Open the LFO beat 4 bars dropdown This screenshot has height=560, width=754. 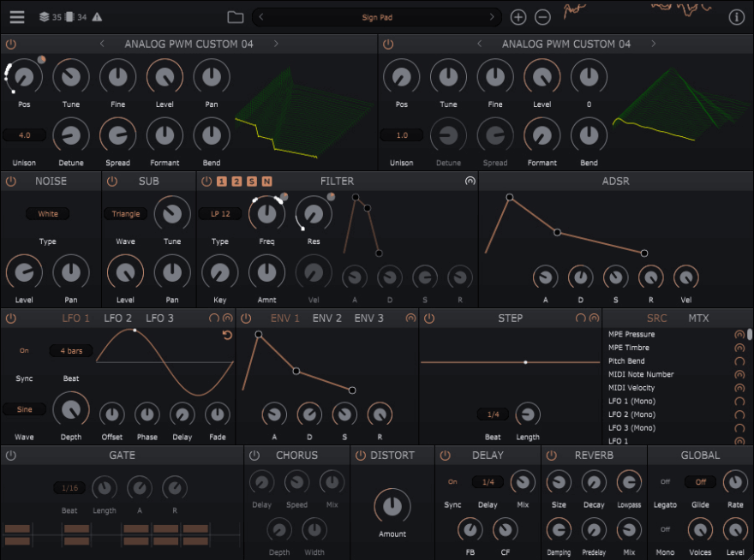click(71, 351)
